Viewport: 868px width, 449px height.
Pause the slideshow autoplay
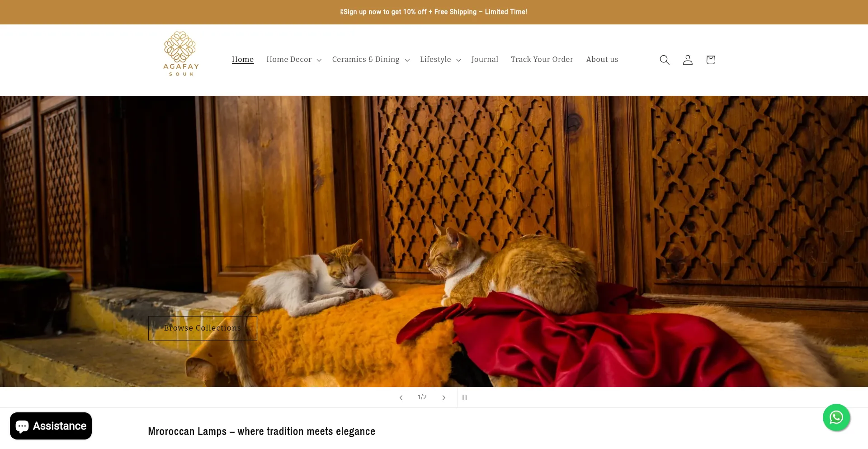[464, 397]
